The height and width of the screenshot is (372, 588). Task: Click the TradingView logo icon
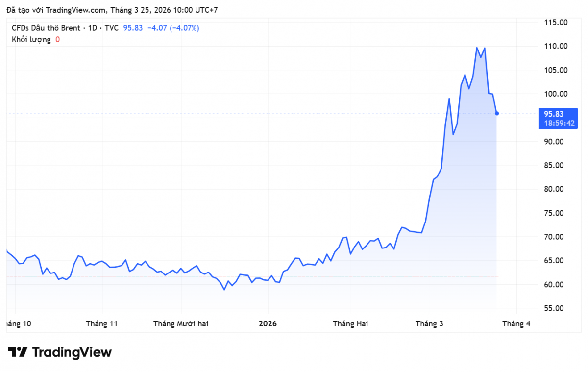[18, 352]
